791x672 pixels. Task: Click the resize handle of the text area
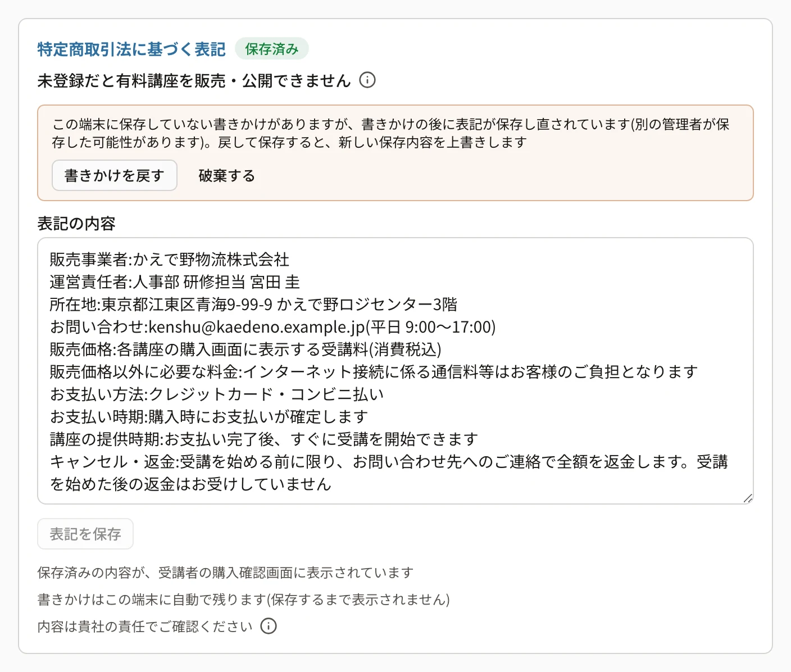tap(748, 498)
